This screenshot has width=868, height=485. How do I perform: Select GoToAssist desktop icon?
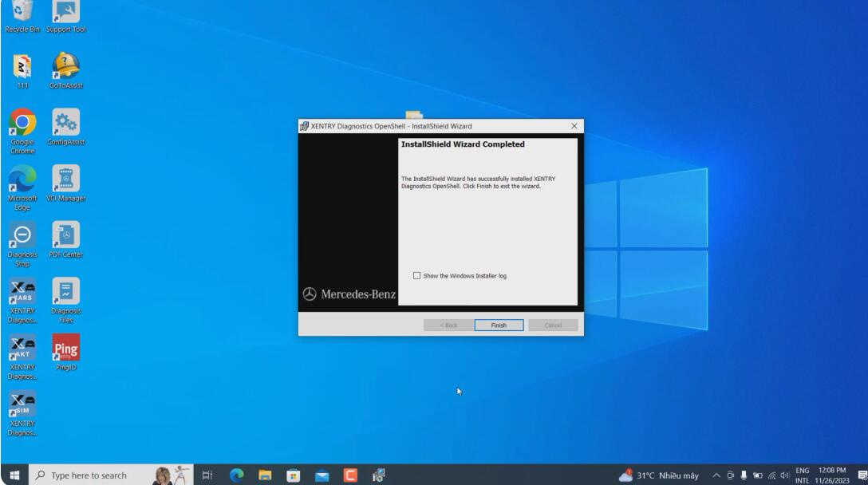point(66,71)
